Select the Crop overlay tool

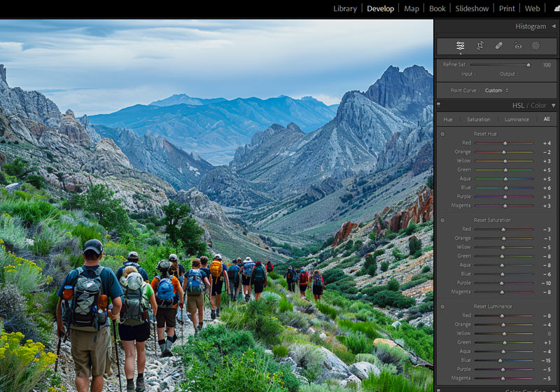tap(480, 45)
